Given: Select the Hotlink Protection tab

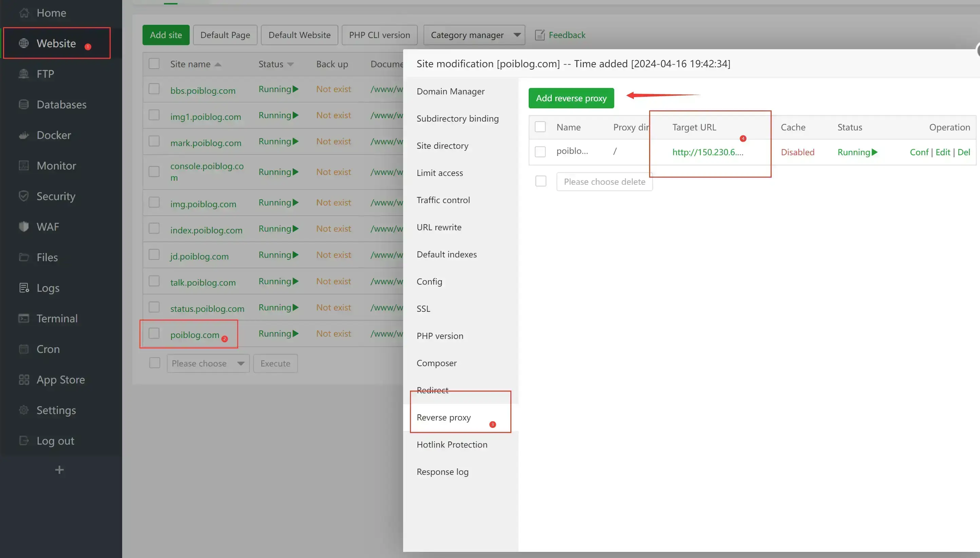Looking at the screenshot, I should (x=452, y=445).
